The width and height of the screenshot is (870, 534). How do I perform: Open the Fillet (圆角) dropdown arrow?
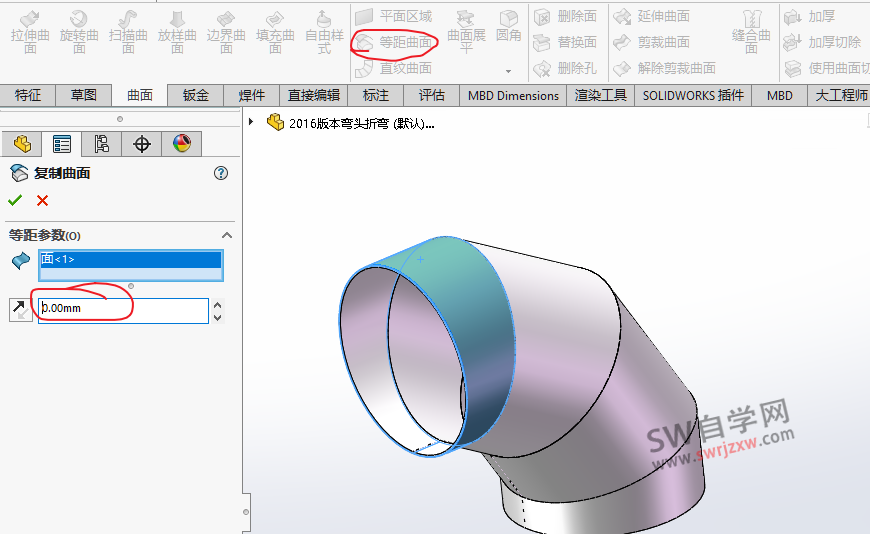click(x=508, y=72)
